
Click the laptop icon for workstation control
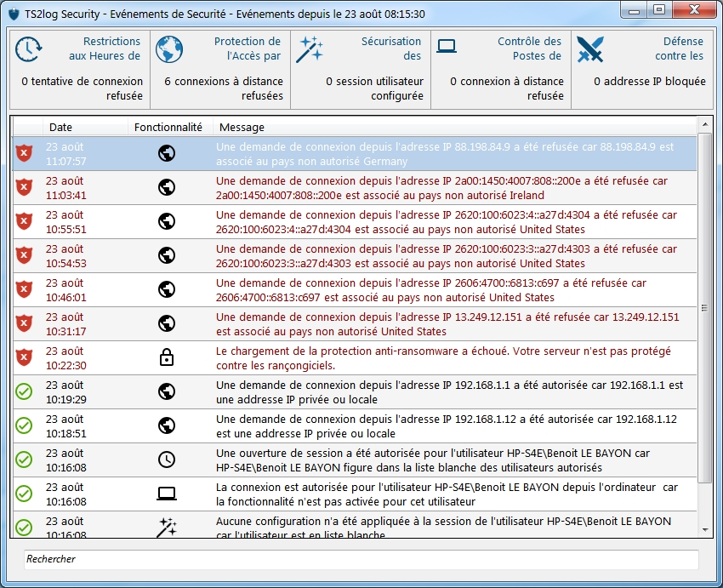(x=447, y=46)
